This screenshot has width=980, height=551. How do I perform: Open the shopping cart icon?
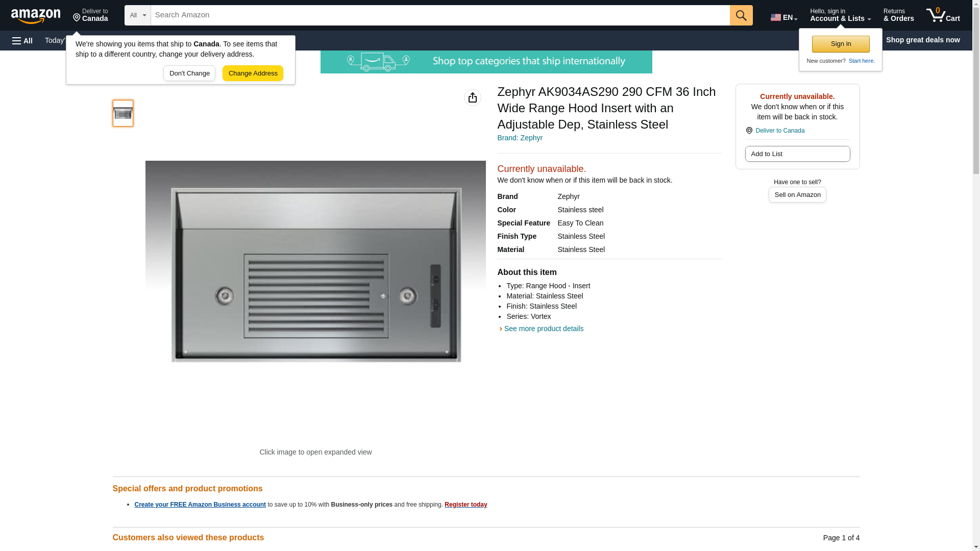pos(943,15)
